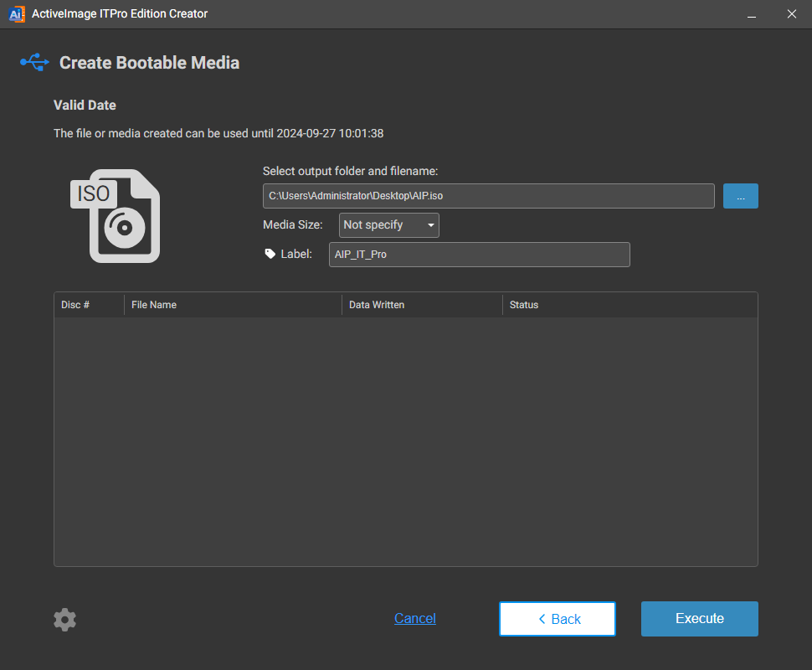This screenshot has width=812, height=670.
Task: Open settings via the gear icon
Action: tap(64, 620)
